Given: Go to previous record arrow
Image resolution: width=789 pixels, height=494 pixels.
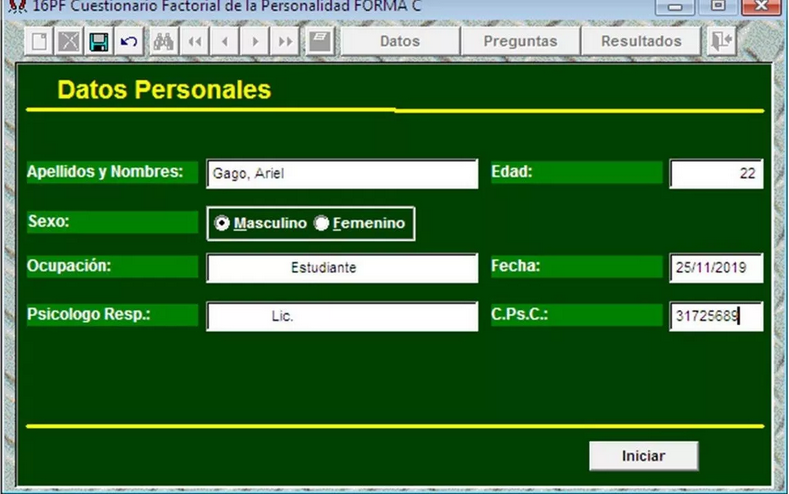Looking at the screenshot, I should tap(225, 41).
